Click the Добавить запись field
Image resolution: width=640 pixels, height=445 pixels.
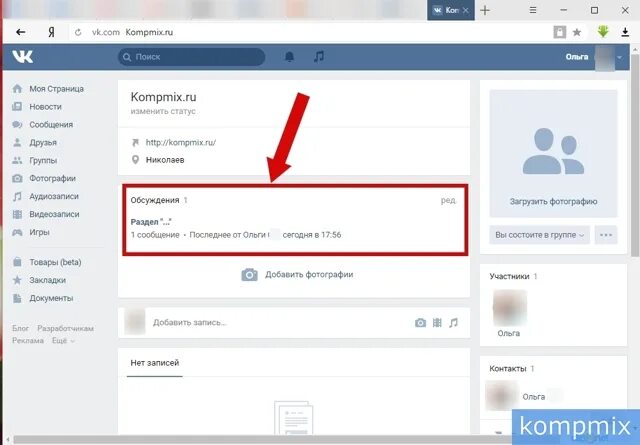(189, 323)
